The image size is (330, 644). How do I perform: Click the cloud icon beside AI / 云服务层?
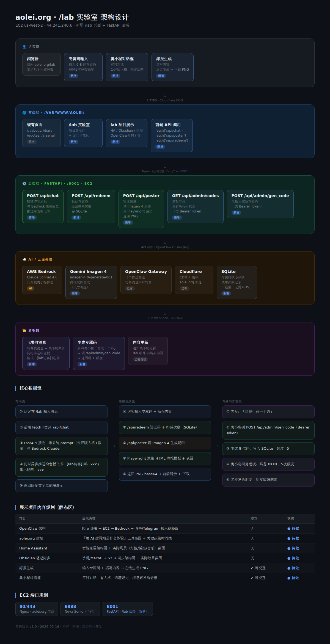24,259
